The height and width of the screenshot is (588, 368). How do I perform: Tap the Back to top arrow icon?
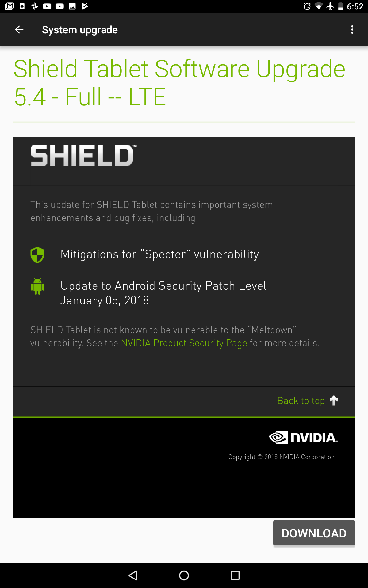pos(334,400)
